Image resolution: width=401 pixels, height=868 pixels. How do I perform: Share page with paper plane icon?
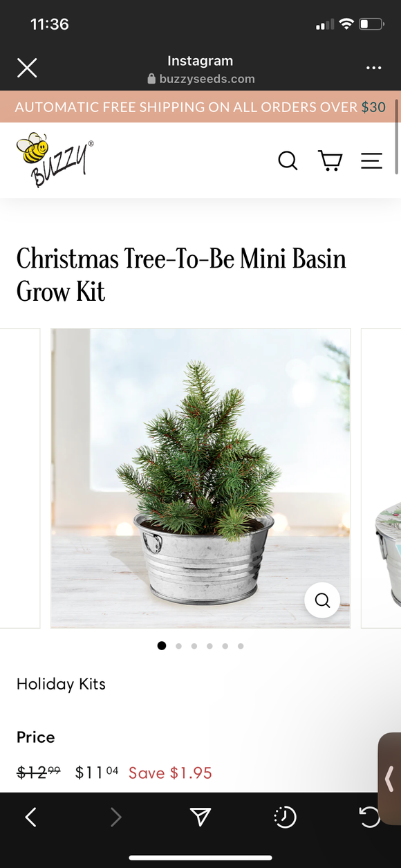click(x=200, y=818)
